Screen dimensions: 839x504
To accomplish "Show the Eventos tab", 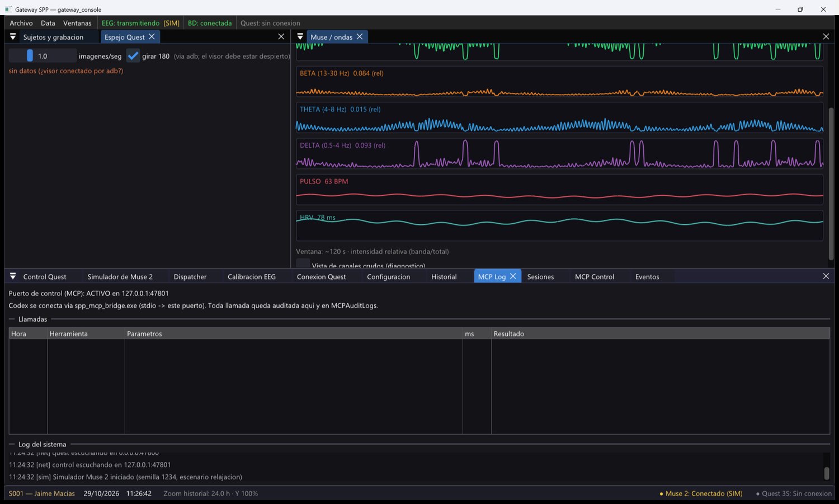I will pyautogui.click(x=647, y=277).
